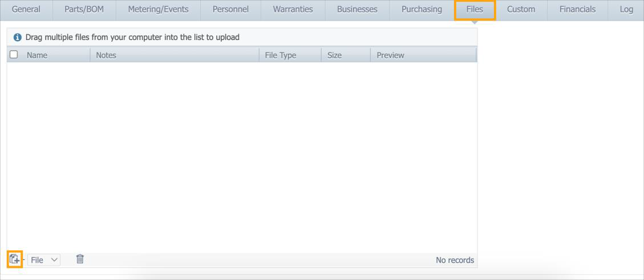The height and width of the screenshot is (280, 644).
Task: Select the Personnel tab
Action: (230, 9)
